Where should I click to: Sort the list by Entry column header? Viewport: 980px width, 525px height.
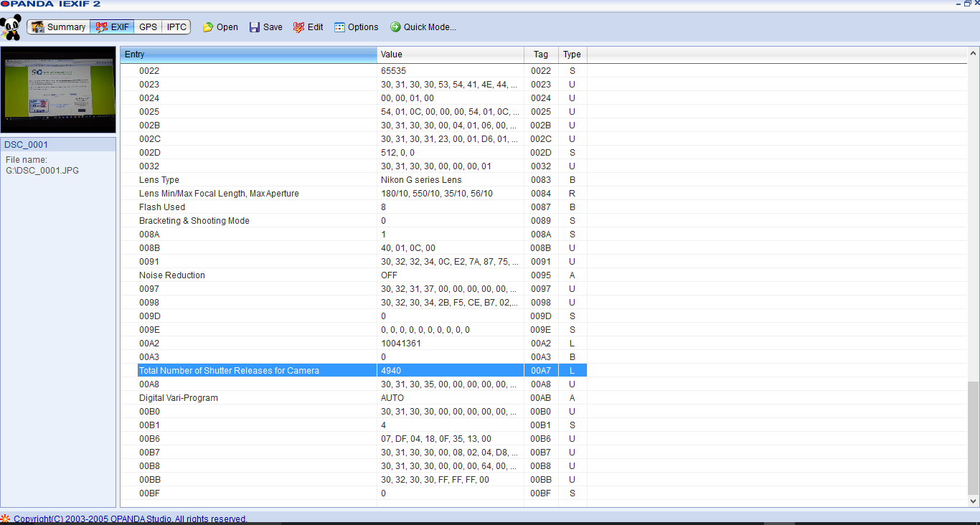(x=248, y=55)
